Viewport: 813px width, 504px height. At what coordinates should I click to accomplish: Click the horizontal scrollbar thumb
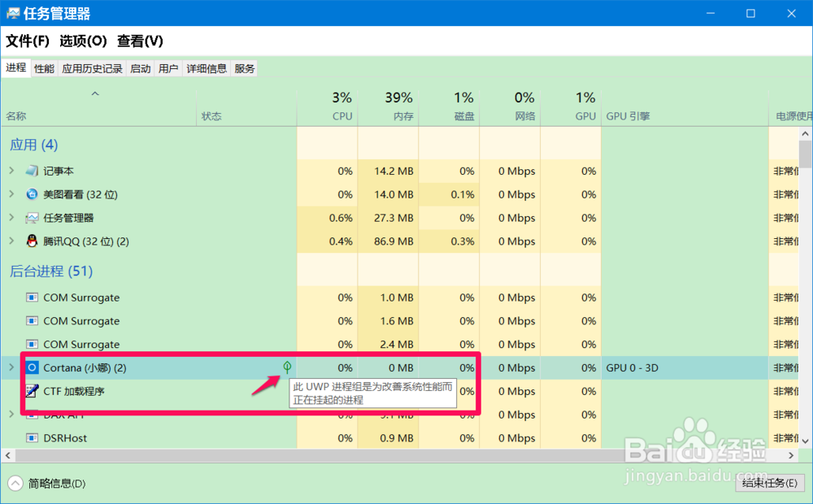click(321, 455)
